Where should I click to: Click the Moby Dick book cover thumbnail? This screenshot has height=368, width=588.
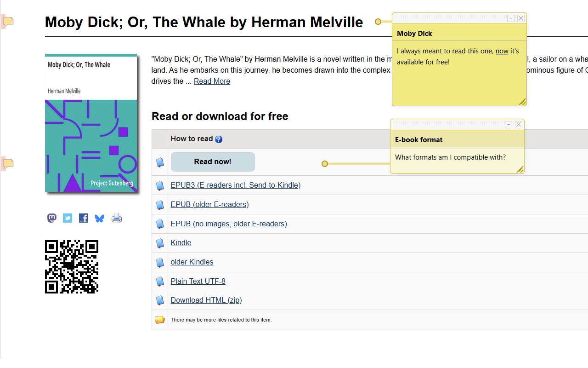(91, 123)
